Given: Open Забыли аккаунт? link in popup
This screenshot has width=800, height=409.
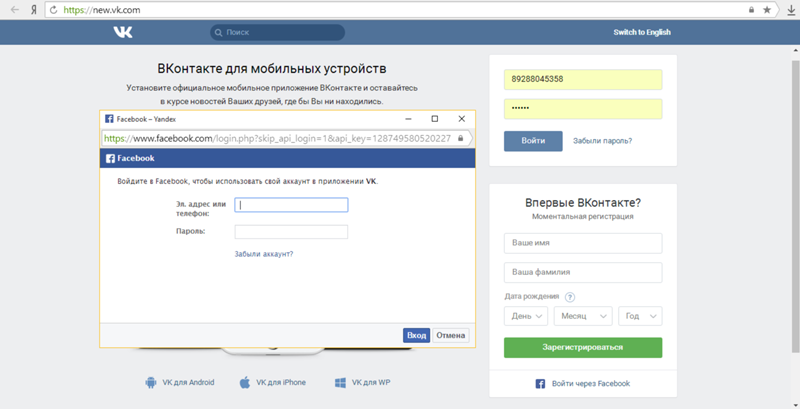Looking at the screenshot, I should 264,254.
